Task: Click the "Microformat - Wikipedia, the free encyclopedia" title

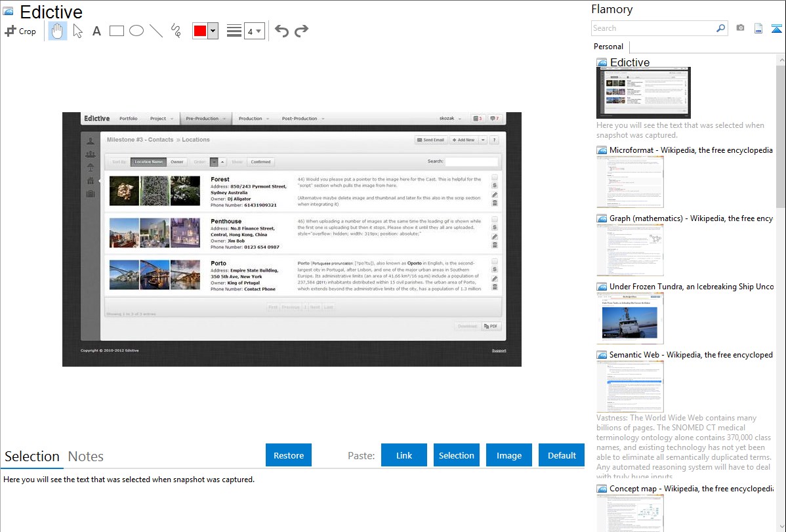Action: point(691,150)
